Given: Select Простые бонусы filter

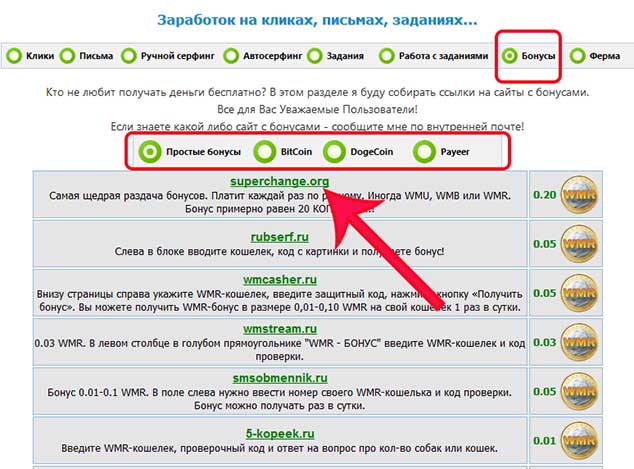Looking at the screenshot, I should pos(150,152).
